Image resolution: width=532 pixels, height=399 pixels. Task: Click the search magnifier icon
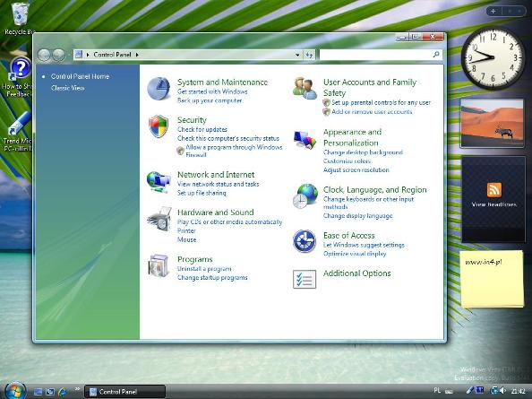(x=436, y=55)
